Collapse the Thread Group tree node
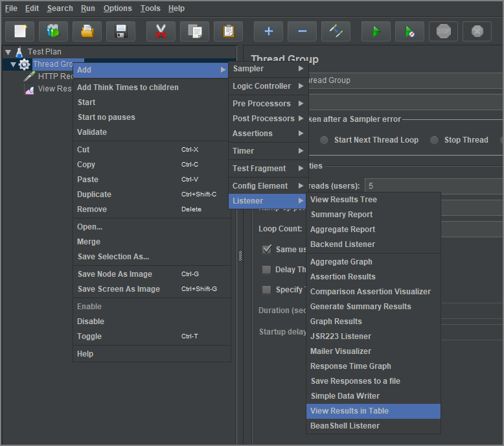Image resolution: width=504 pixels, height=446 pixels. click(14, 64)
